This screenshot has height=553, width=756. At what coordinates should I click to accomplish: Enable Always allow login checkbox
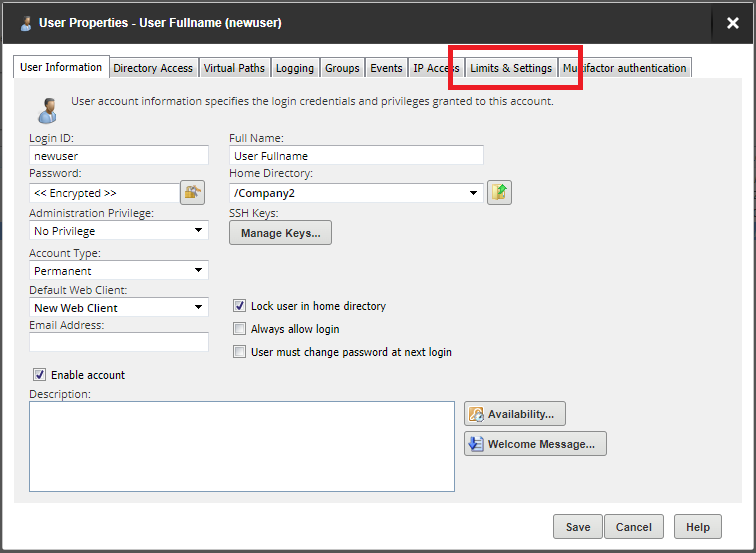click(x=239, y=329)
